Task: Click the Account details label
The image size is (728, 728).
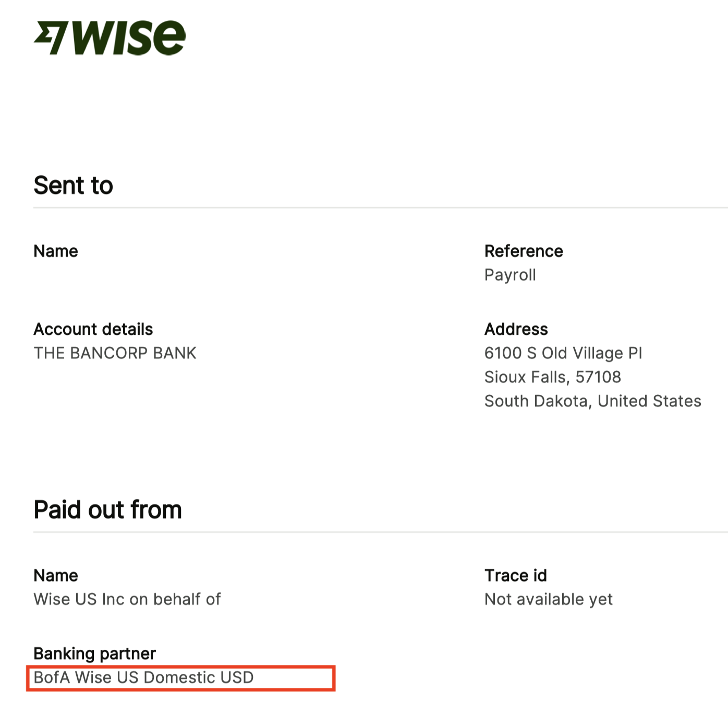Action: click(x=93, y=329)
